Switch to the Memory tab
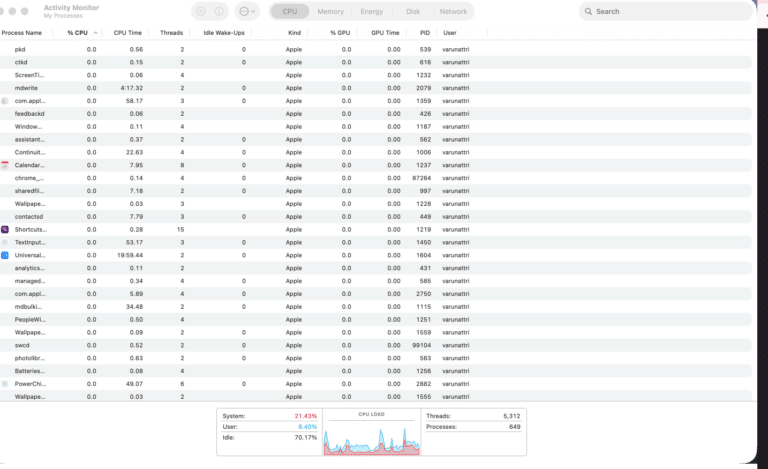768x469 pixels. click(x=331, y=11)
